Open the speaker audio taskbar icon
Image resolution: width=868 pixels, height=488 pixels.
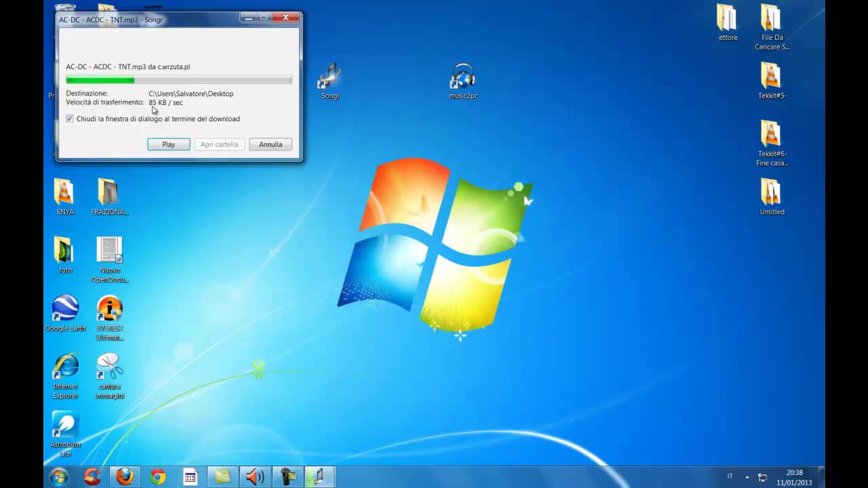tap(255, 477)
